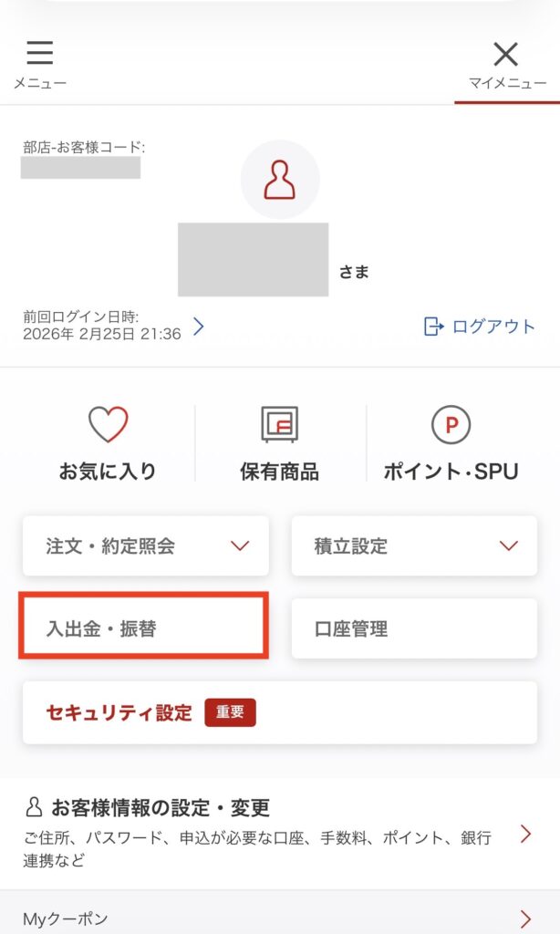Image resolution: width=560 pixels, height=934 pixels.
Task: Click the ログアウト link text
Action: [x=493, y=327]
